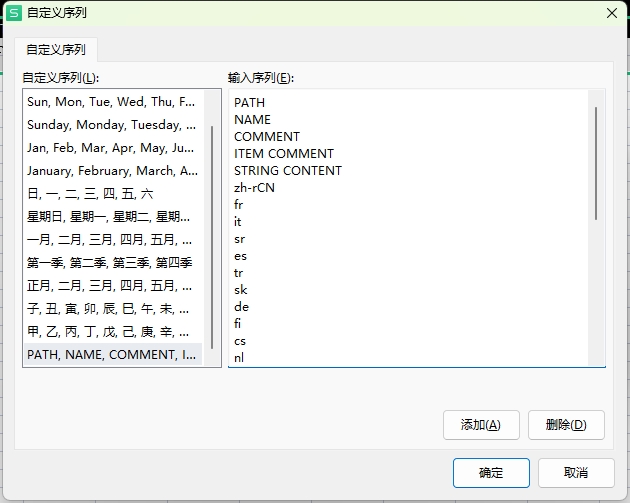Select the Sun, Mon, Tue list entry
The width and height of the screenshot is (630, 503).
click(x=113, y=102)
